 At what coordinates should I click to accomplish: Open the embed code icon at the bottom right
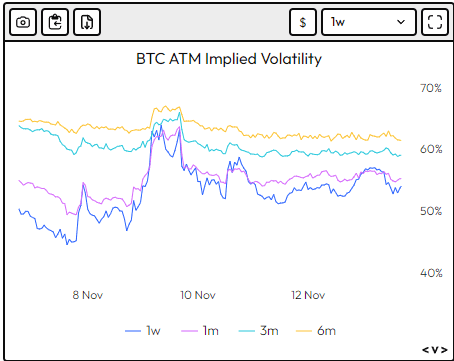click(x=435, y=350)
